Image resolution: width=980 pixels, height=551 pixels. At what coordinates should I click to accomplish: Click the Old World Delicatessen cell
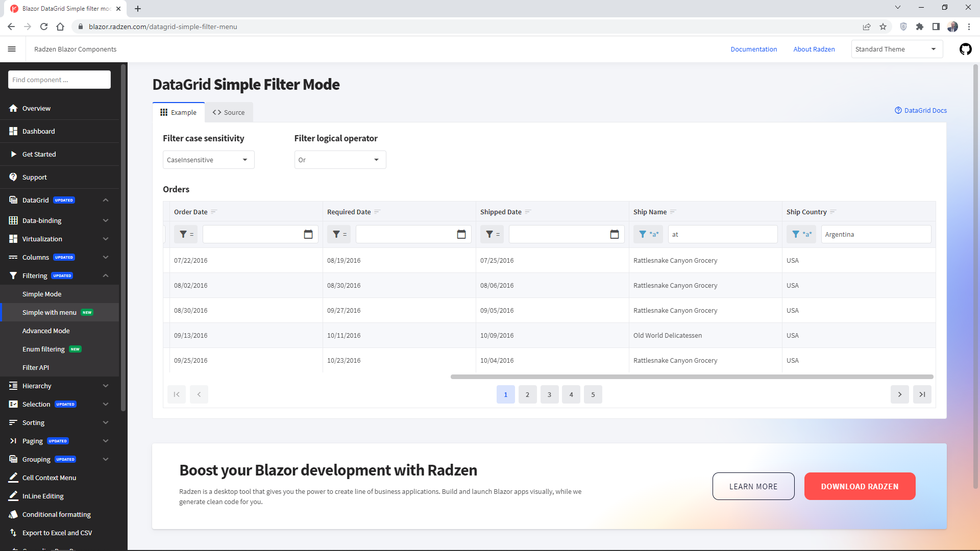tap(705, 335)
